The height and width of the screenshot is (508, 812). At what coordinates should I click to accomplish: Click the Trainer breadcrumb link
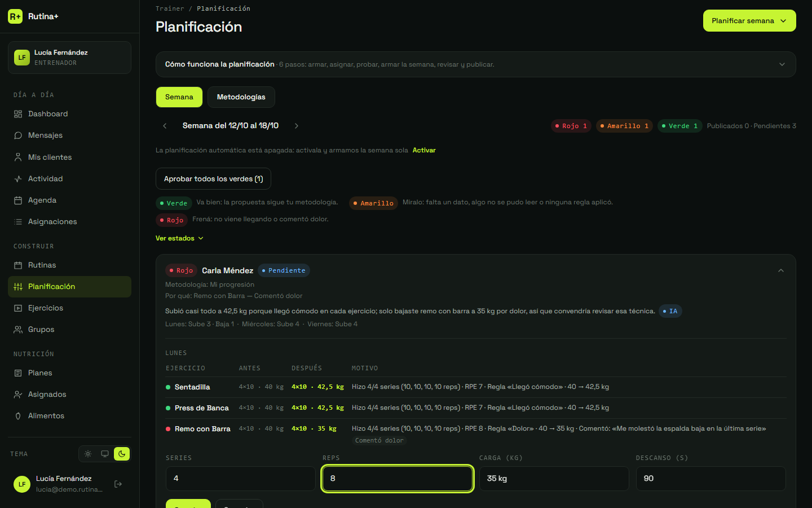point(170,8)
